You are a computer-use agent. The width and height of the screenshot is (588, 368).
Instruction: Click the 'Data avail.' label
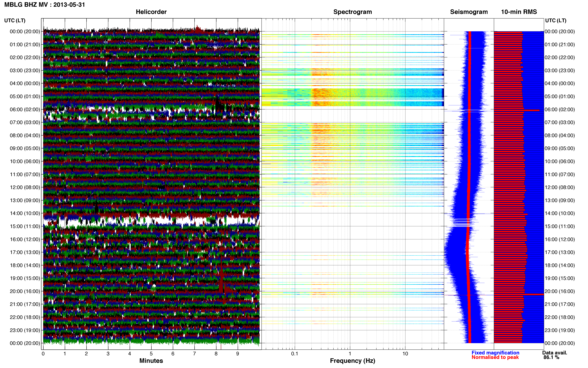click(555, 353)
